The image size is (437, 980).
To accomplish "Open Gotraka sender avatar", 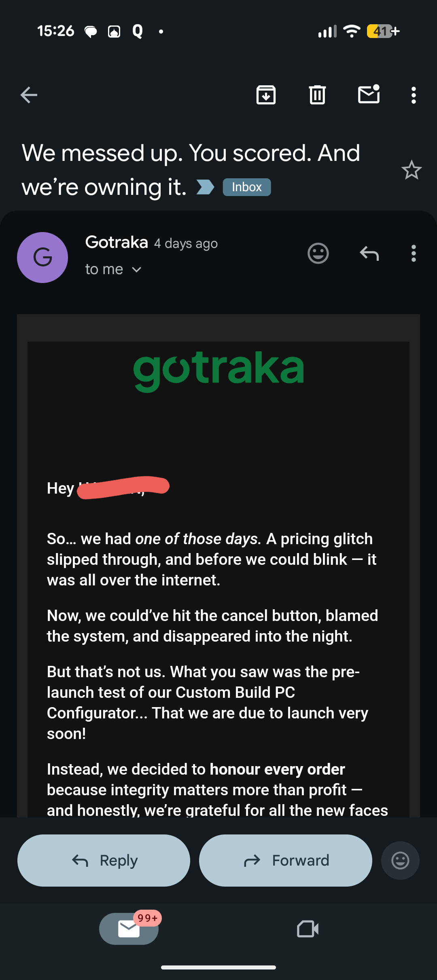I will pyautogui.click(x=42, y=258).
